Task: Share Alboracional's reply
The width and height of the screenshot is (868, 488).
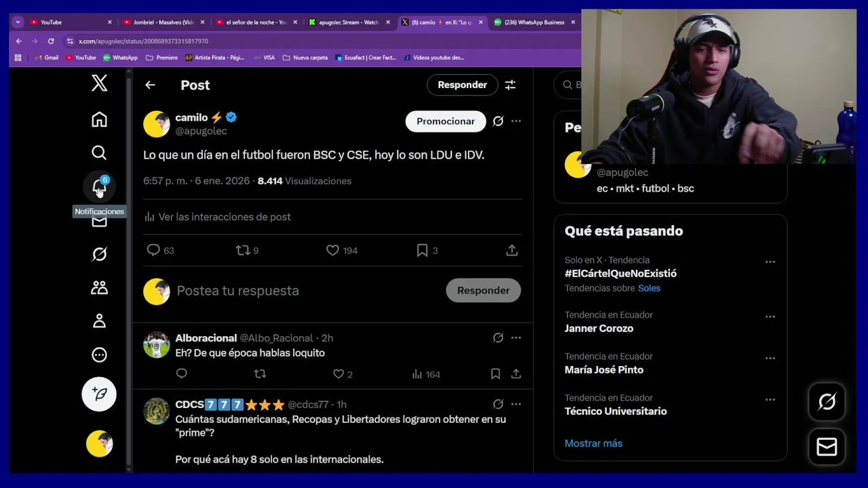Action: [x=516, y=373]
